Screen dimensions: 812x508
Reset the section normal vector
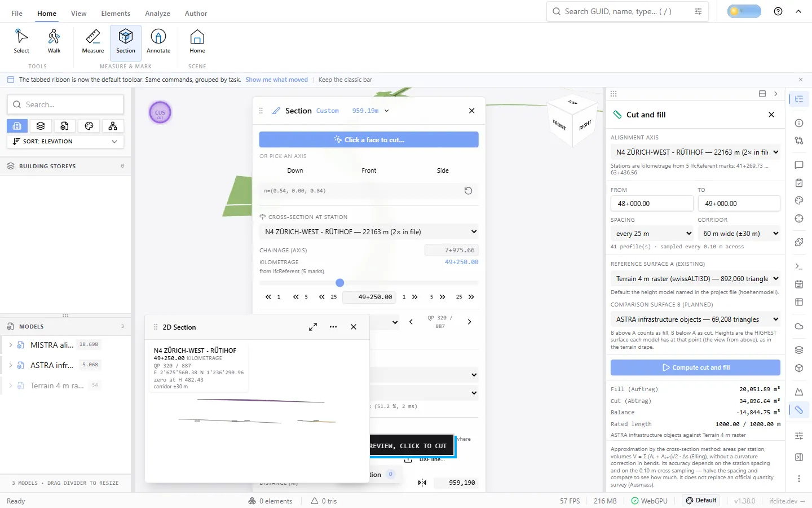(x=468, y=191)
